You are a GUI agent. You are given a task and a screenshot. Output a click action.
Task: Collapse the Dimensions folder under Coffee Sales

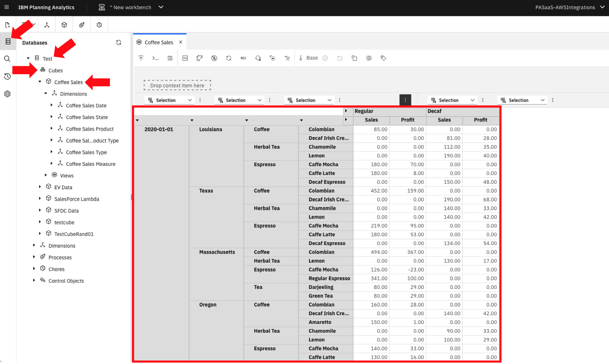[x=46, y=93]
